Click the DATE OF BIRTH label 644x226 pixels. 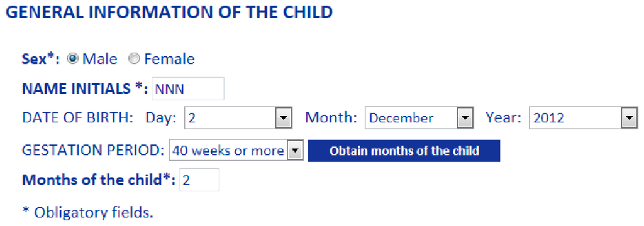[x=77, y=118]
